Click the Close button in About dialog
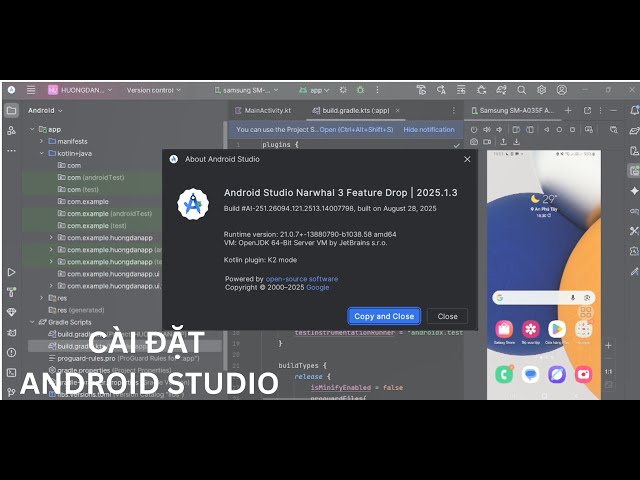Viewport: 640px width, 480px height. click(447, 316)
